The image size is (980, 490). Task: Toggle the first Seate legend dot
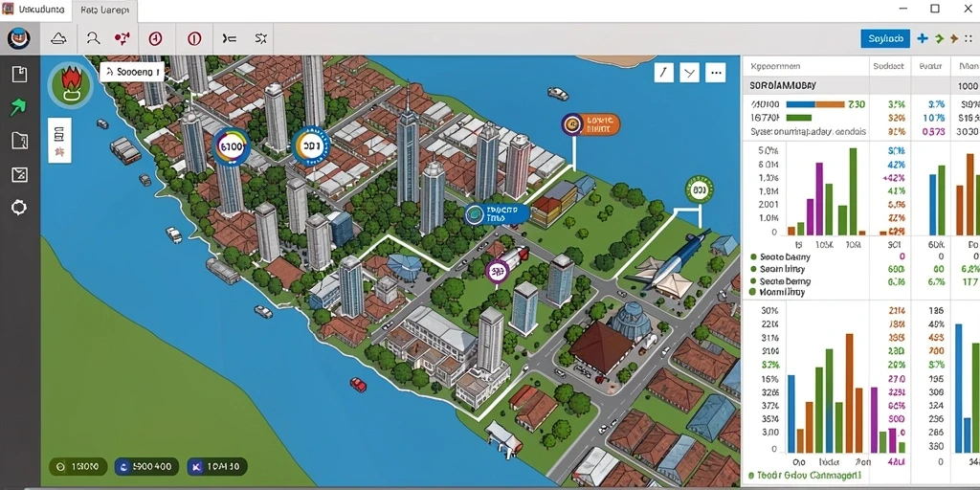pos(754,256)
